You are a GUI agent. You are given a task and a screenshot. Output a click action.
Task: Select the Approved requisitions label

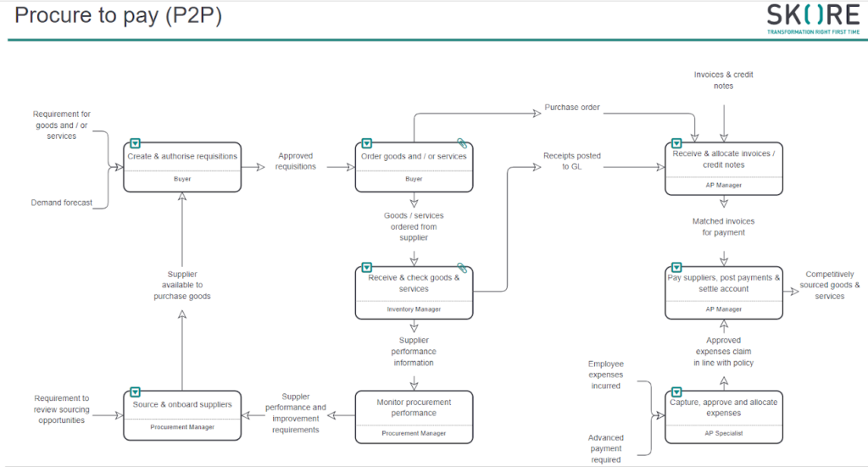point(295,161)
